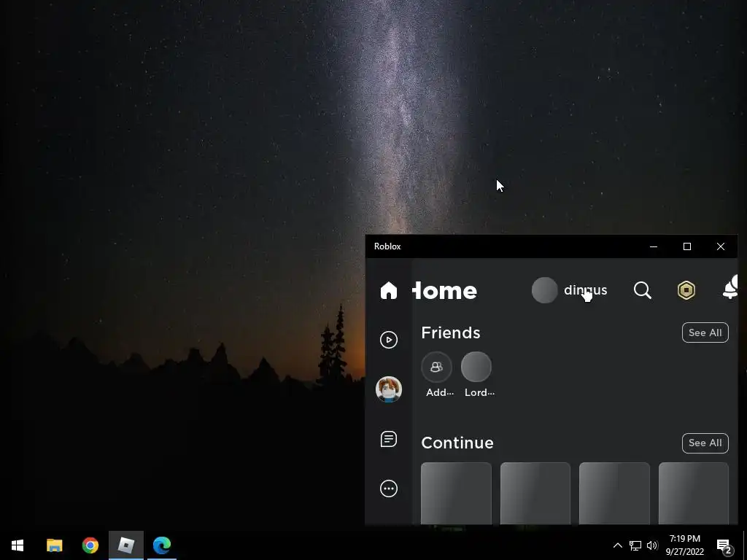Open the fourth Continue game tile
The image size is (747, 560).
coord(693,494)
